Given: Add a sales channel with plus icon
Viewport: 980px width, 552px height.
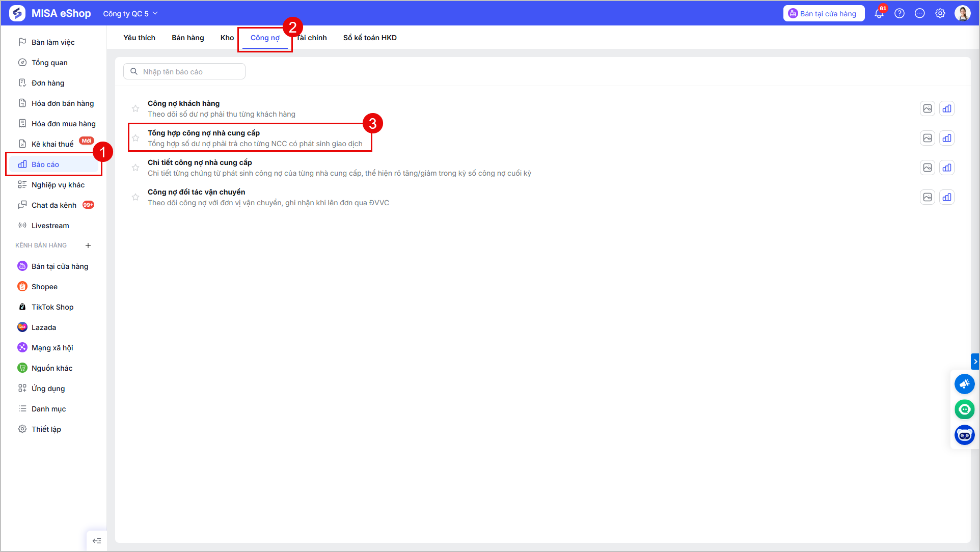Looking at the screenshot, I should pos(88,245).
